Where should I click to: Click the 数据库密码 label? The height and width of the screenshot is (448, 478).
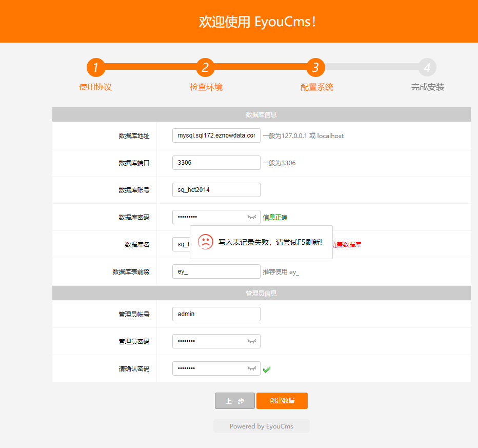tap(134, 218)
